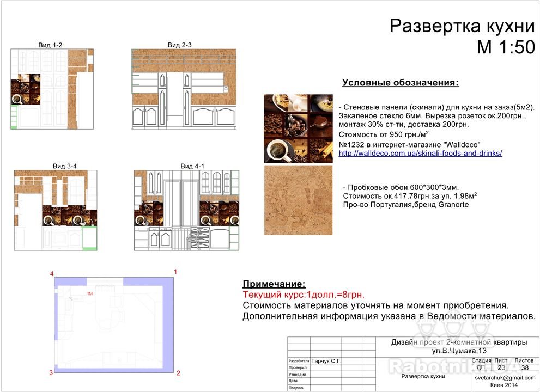Viewport: 540px width, 392px height.
Task: Click the 'Вид 3-4' elevation drawing
Action: [56, 210]
